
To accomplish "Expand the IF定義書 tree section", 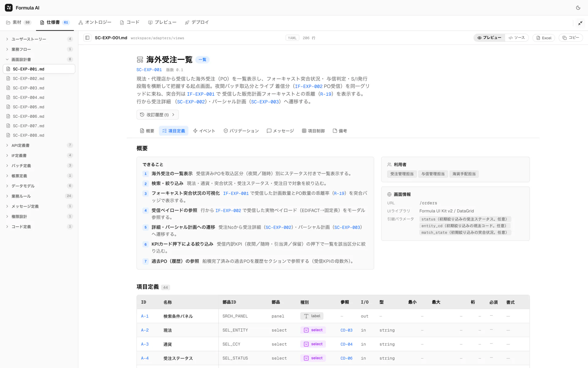I will 39,155.
